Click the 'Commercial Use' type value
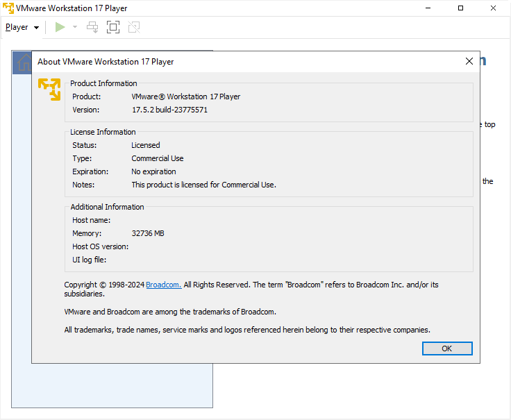The width and height of the screenshot is (511, 420). [158, 158]
